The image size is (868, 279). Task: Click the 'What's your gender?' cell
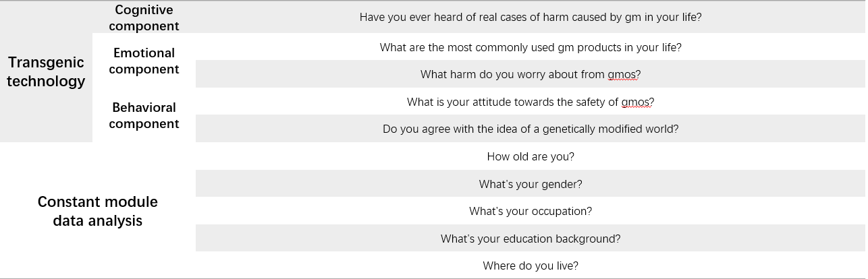531,184
